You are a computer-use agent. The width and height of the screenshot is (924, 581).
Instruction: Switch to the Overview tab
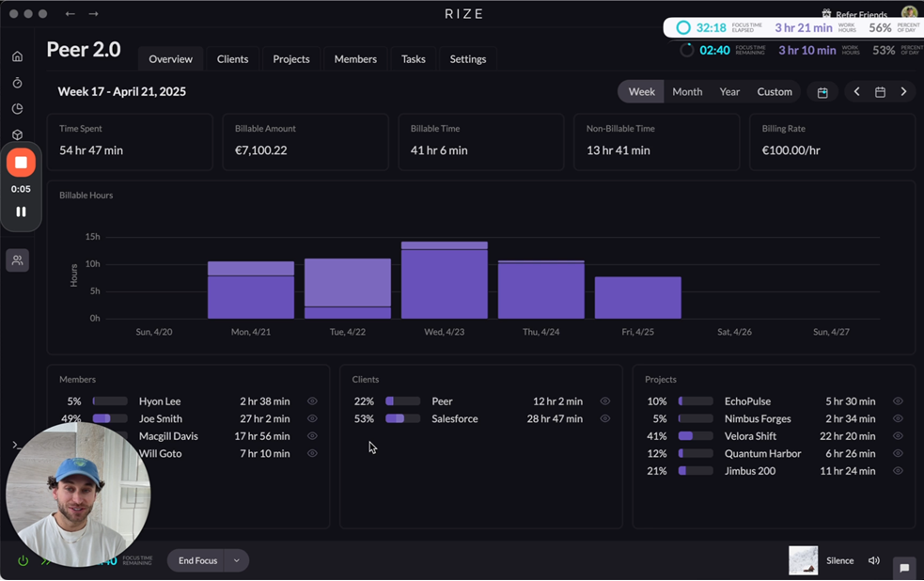(170, 59)
